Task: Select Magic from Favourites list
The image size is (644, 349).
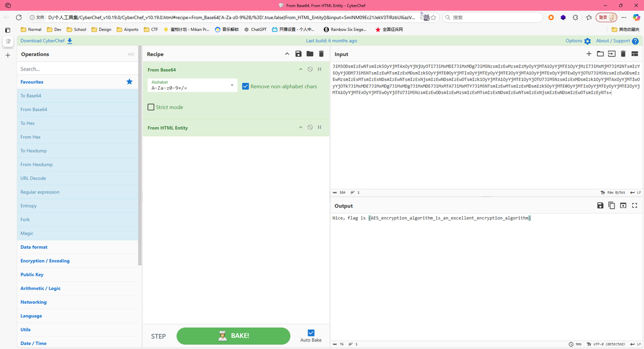Action: tap(27, 233)
